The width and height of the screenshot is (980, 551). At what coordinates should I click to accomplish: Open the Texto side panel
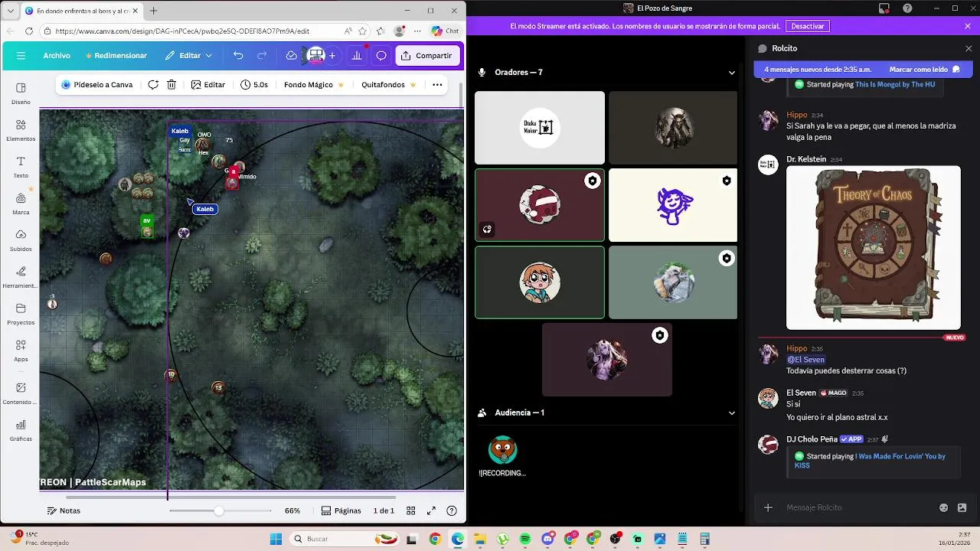(21, 167)
